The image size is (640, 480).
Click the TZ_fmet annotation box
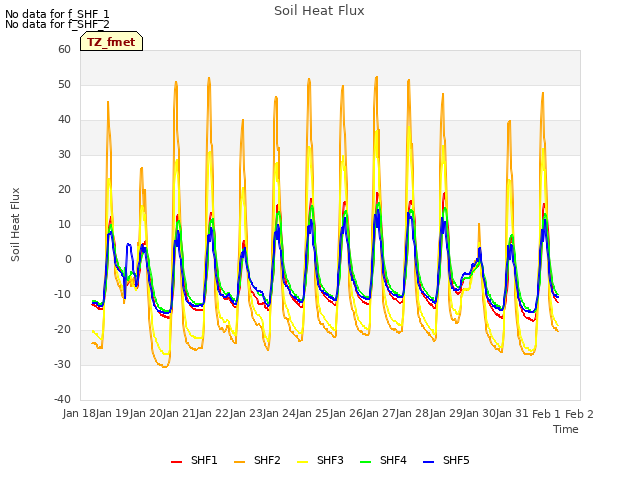111,41
